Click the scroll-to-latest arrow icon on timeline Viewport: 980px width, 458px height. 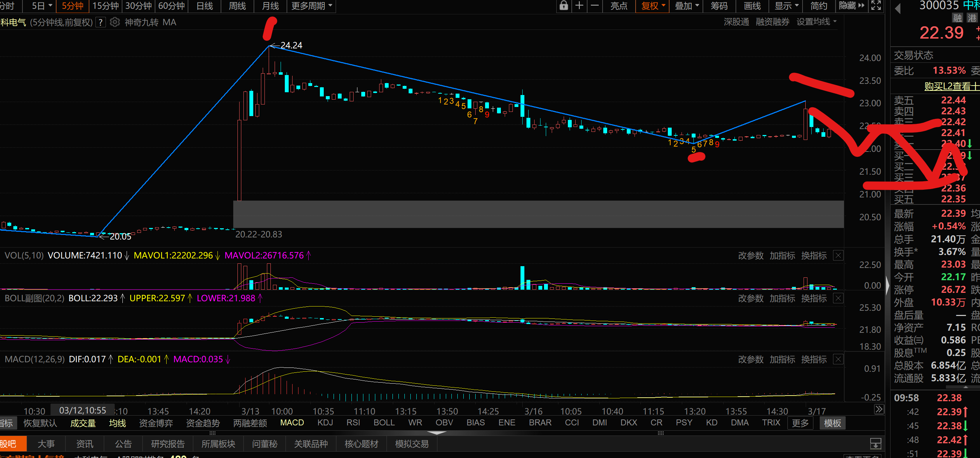[878, 410]
